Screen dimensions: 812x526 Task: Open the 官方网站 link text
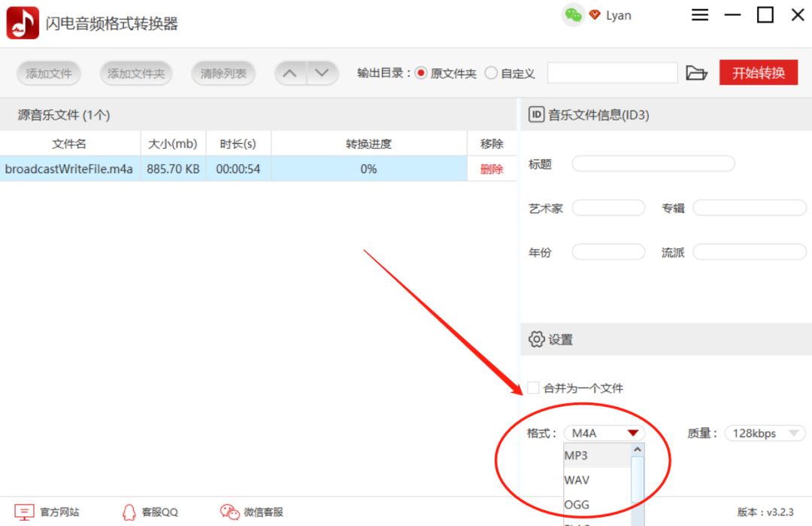(59, 512)
